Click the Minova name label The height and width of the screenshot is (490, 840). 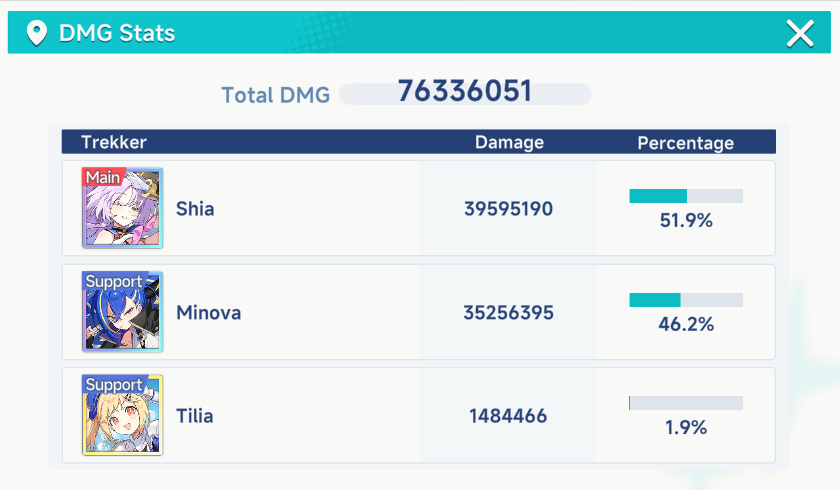[208, 313]
